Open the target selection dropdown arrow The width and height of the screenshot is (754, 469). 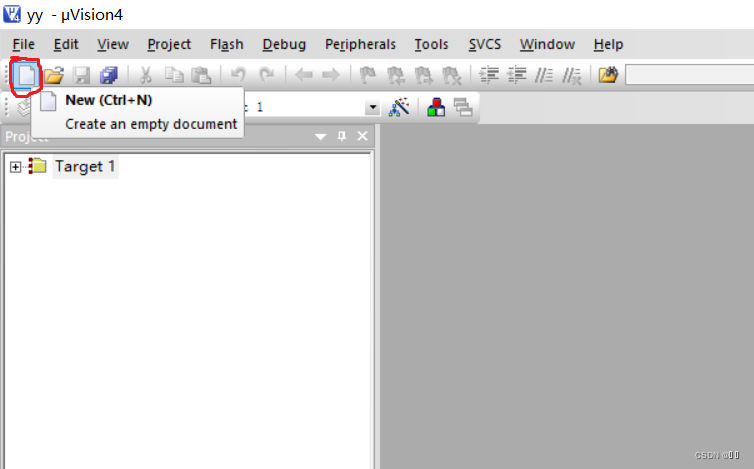[x=372, y=107]
